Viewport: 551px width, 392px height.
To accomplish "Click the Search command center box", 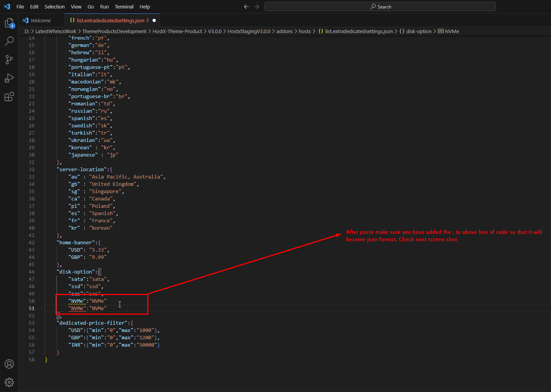I will pos(380,7).
